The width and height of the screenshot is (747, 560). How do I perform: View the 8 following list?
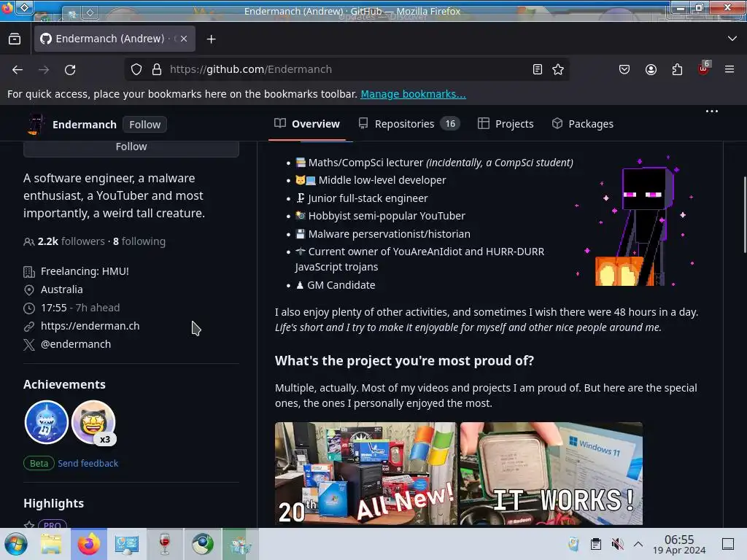[x=139, y=241]
